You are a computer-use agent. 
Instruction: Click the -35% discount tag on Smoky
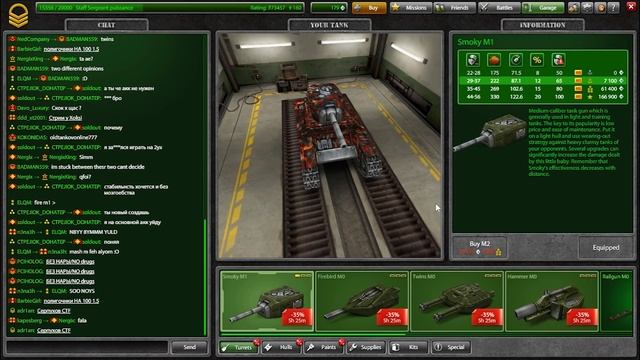[x=297, y=317]
